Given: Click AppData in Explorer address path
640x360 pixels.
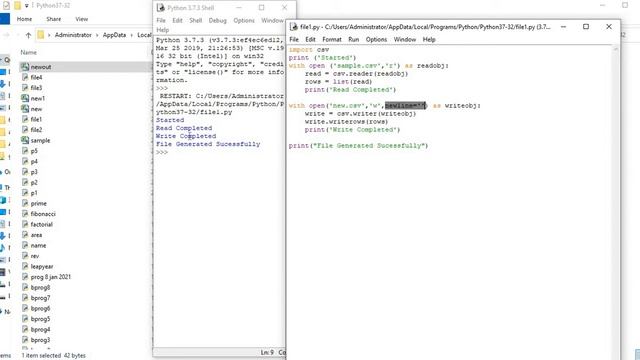Looking at the screenshot, I should pos(114,35).
